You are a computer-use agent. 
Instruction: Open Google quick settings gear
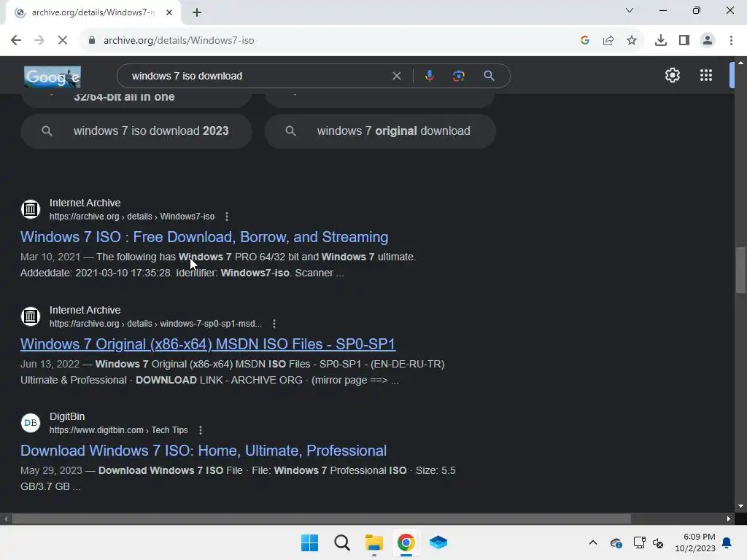pyautogui.click(x=672, y=75)
